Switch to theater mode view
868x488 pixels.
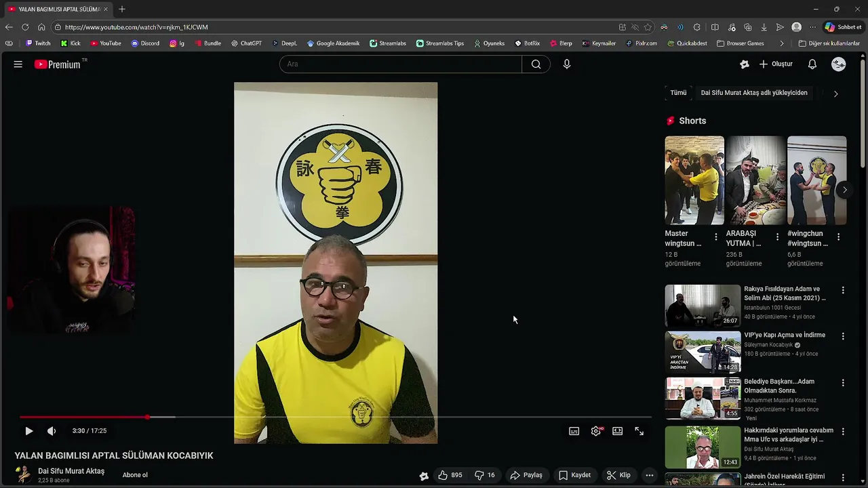pyautogui.click(x=618, y=431)
